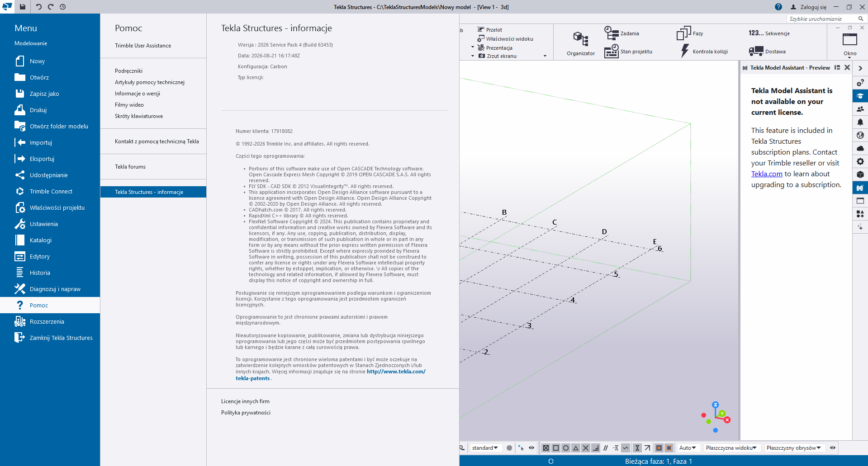The width and height of the screenshot is (868, 466).
Task: Open the cloud side pane icon
Action: pyautogui.click(x=860, y=148)
